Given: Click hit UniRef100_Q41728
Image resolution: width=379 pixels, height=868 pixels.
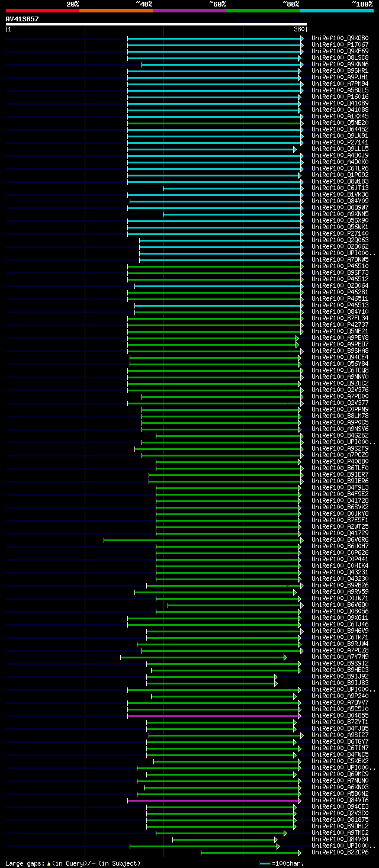Looking at the screenshot, I should 340,500.
